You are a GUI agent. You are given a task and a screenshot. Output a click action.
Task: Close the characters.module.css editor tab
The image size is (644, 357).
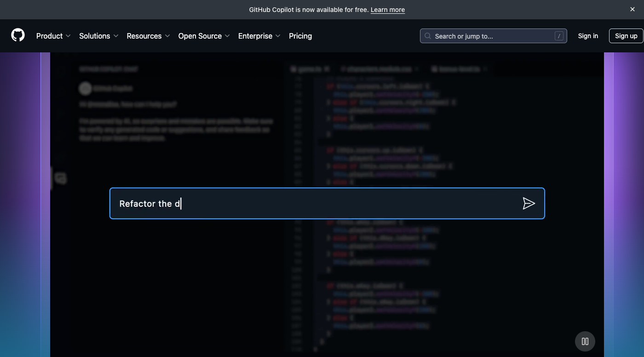pyautogui.click(x=417, y=68)
